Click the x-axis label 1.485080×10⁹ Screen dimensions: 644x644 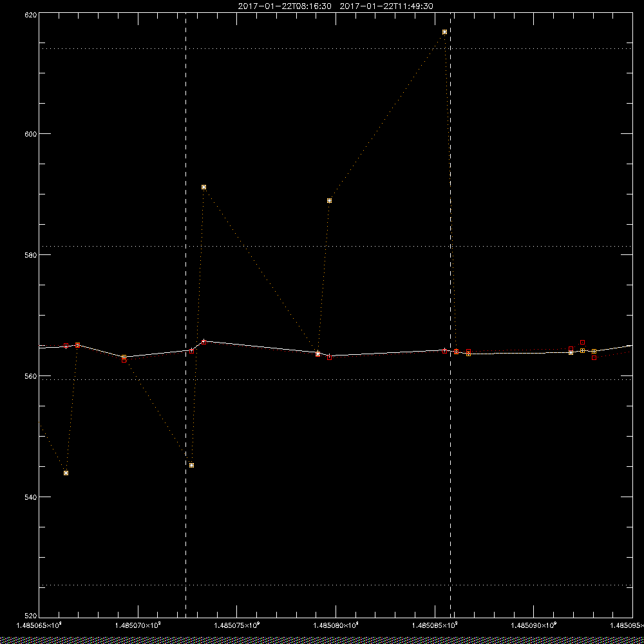coord(336,625)
